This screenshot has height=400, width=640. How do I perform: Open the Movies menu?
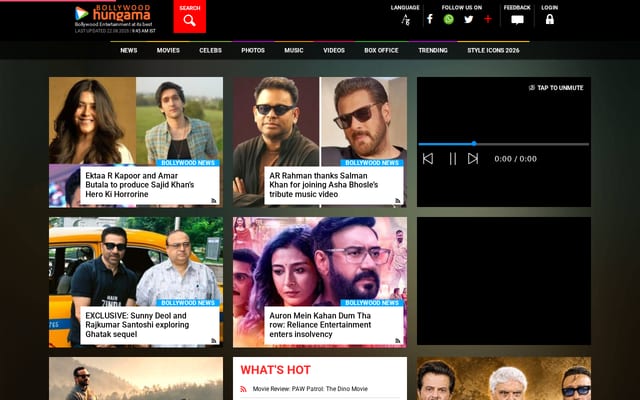tap(168, 51)
